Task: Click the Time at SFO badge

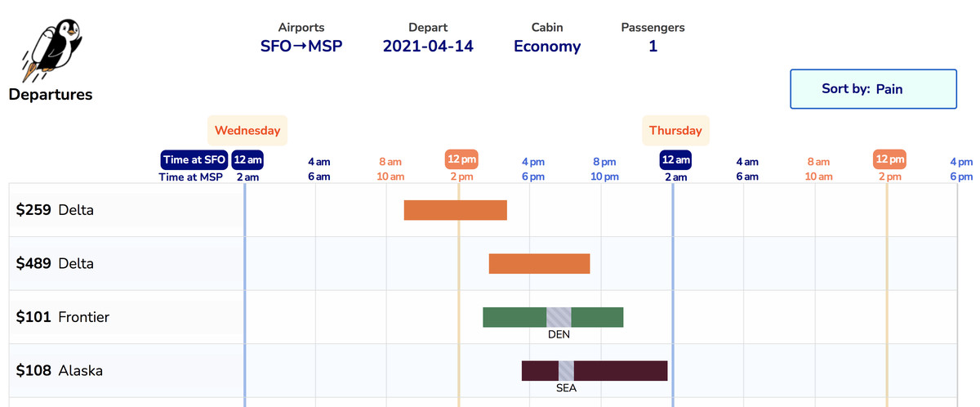Action: (194, 159)
